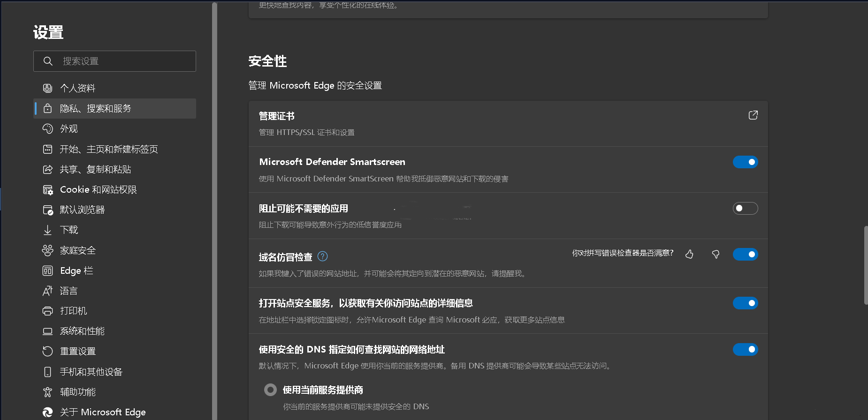Open the 辅助功能 settings page
The height and width of the screenshot is (420, 868).
(114, 392)
